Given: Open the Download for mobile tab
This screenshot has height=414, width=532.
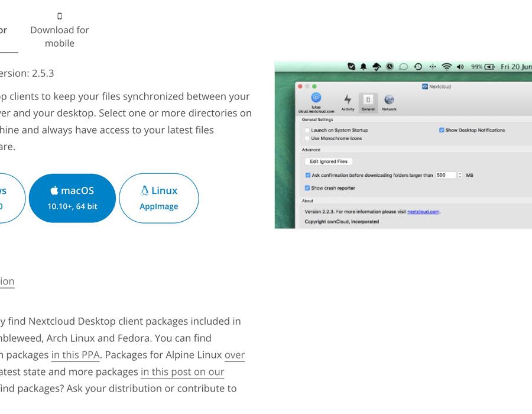Looking at the screenshot, I should [59, 31].
